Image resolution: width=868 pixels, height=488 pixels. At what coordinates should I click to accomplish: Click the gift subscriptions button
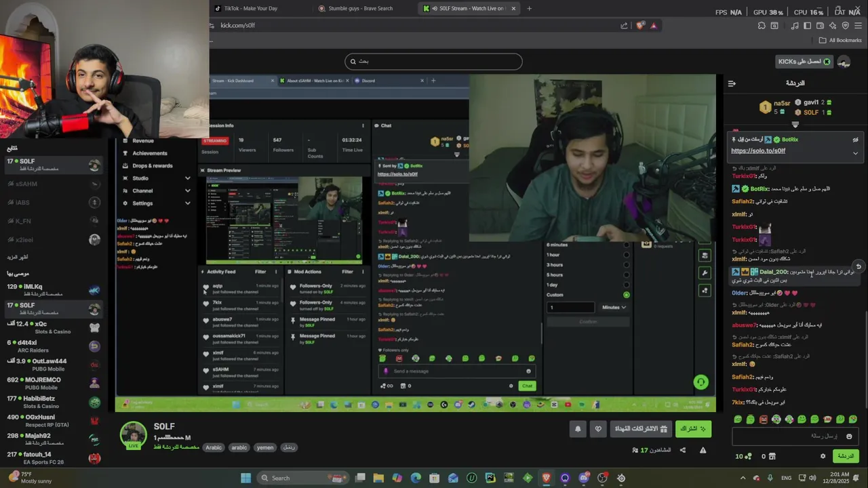[641, 429]
